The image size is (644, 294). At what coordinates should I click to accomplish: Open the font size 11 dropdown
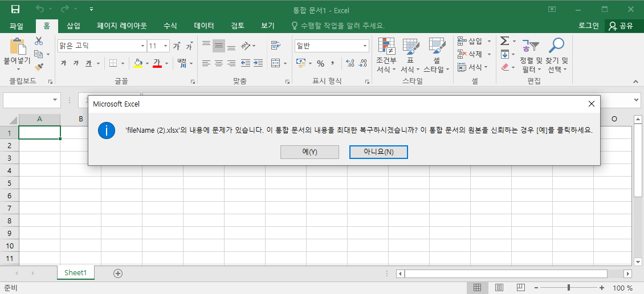coord(165,46)
